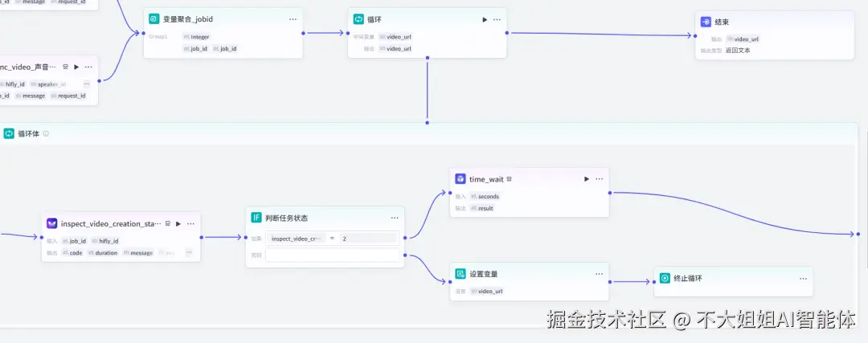
Task: Click the Integer tag in 变量聚合_jobid node
Action: (197, 36)
